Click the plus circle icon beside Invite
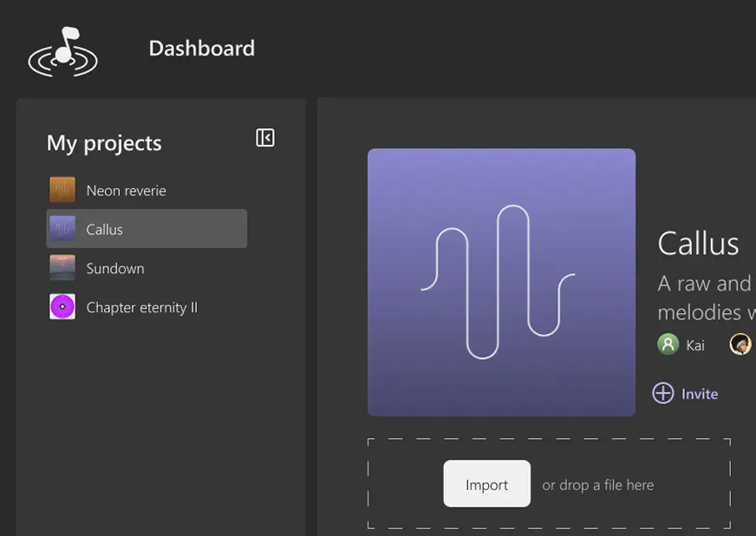The width and height of the screenshot is (756, 536). click(663, 394)
